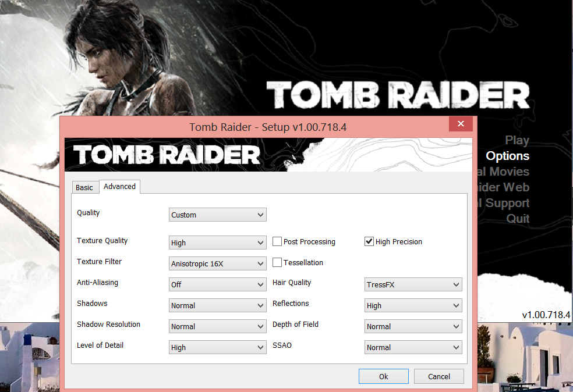Open the Raider Web launcher entry
The width and height of the screenshot is (573, 392).
pos(504,187)
